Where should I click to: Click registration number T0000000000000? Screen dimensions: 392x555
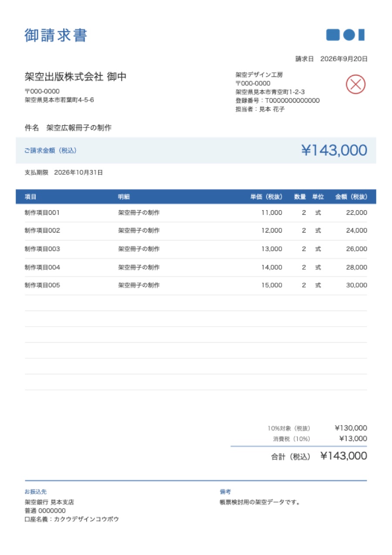click(292, 101)
